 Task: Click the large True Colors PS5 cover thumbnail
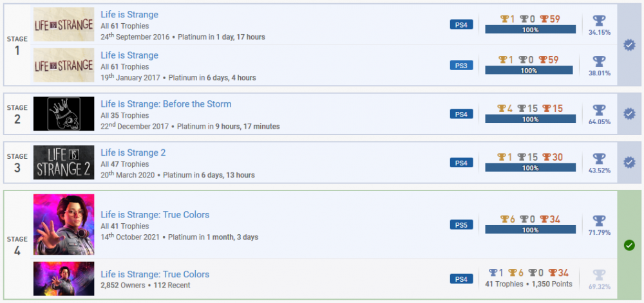64,225
